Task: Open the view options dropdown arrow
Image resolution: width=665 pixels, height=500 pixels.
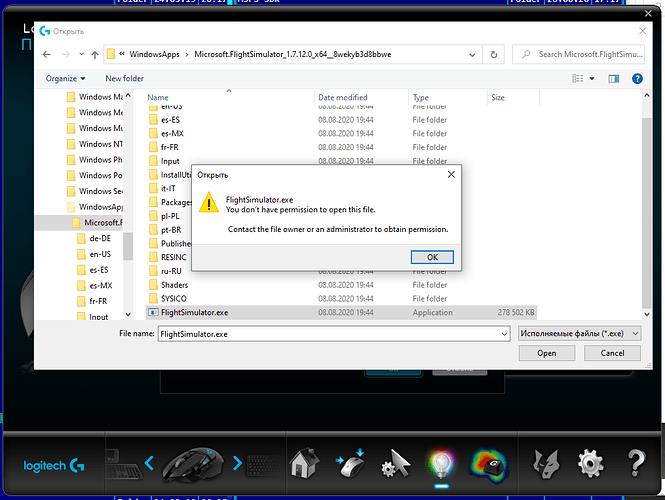Action: (x=592, y=78)
